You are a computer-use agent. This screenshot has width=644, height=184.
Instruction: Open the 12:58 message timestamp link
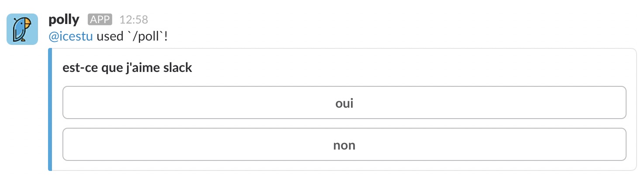click(x=134, y=20)
